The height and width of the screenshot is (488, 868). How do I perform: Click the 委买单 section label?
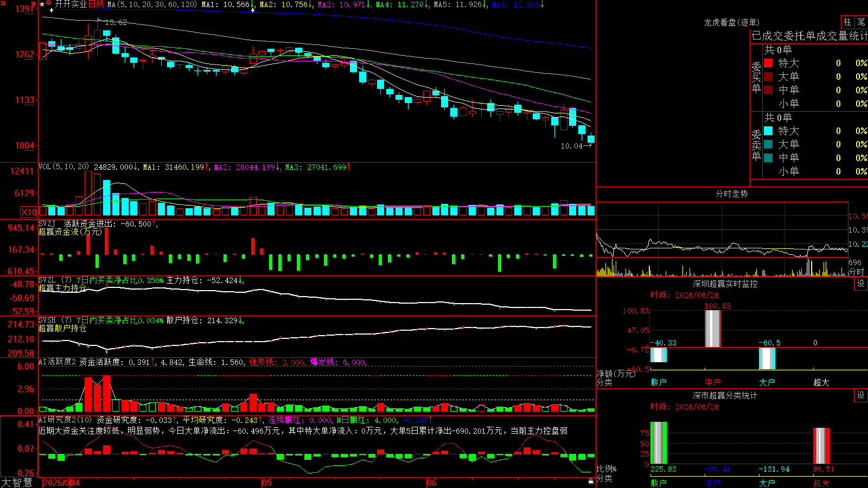coord(756,77)
